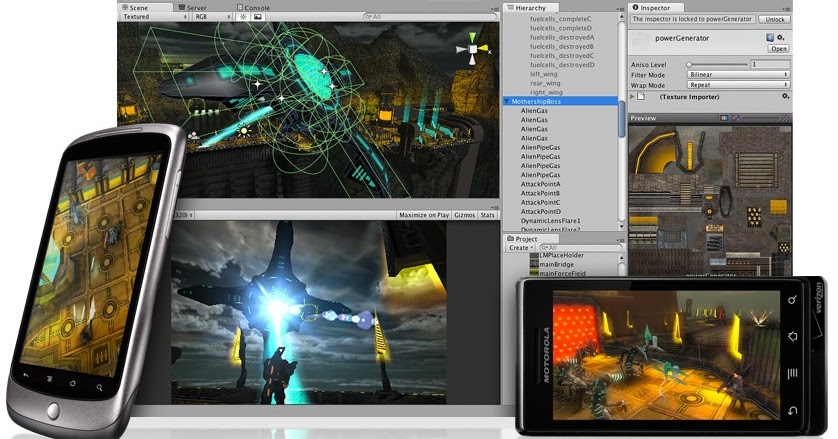
Task: Toggle Stats in Game view
Action: (x=487, y=215)
